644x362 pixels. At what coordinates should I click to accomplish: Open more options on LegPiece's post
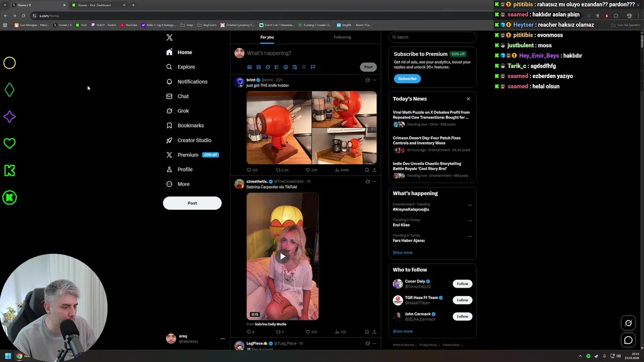tap(374, 343)
